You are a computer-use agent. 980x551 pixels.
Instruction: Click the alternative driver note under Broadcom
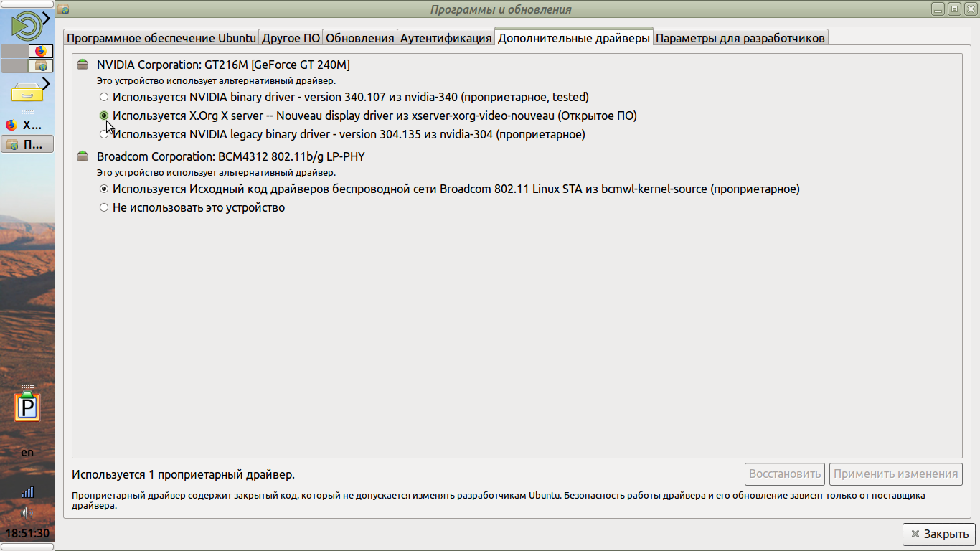tap(216, 173)
